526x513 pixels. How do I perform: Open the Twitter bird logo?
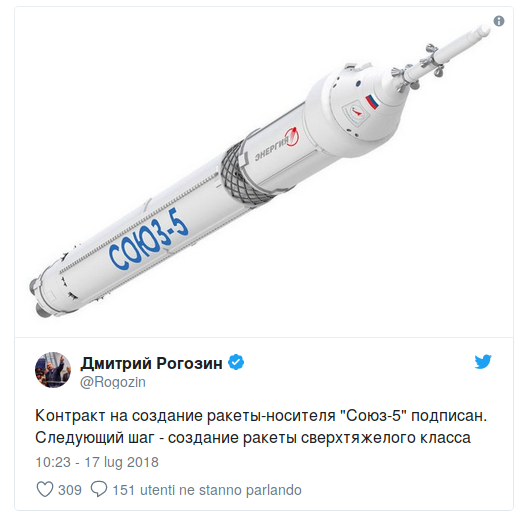pyautogui.click(x=483, y=362)
